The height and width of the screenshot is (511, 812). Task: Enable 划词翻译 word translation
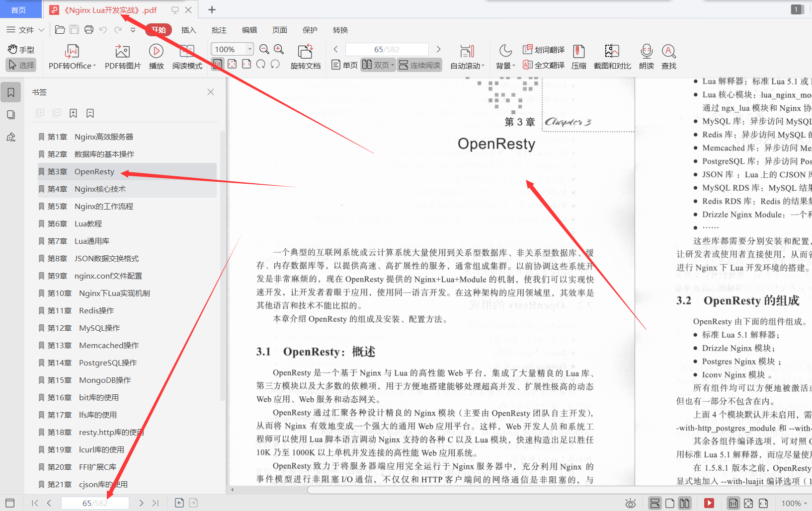(543, 49)
